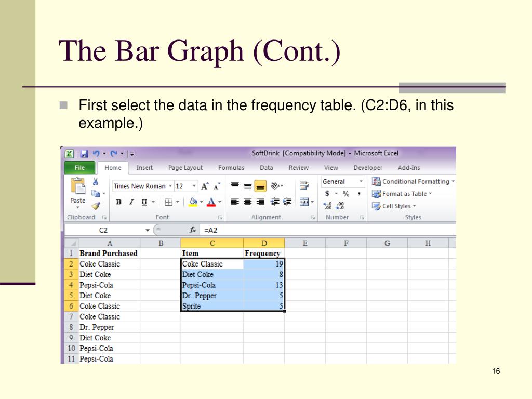
Task: Apply Comma Style number format
Action: tap(358, 194)
